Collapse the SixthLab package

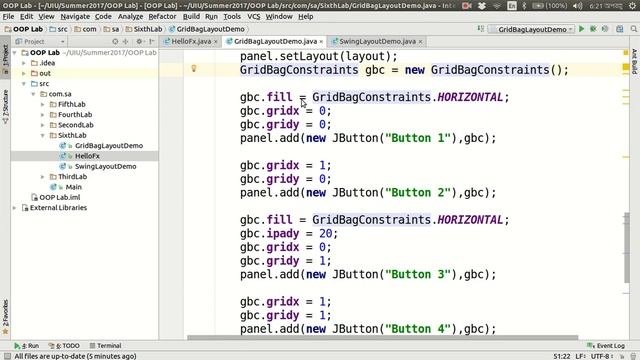pyautogui.click(x=42, y=136)
